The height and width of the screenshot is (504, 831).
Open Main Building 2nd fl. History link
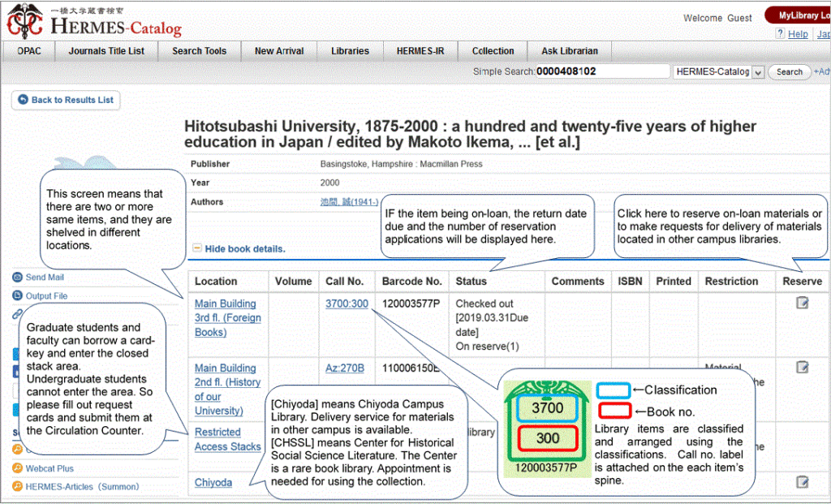[x=228, y=389]
